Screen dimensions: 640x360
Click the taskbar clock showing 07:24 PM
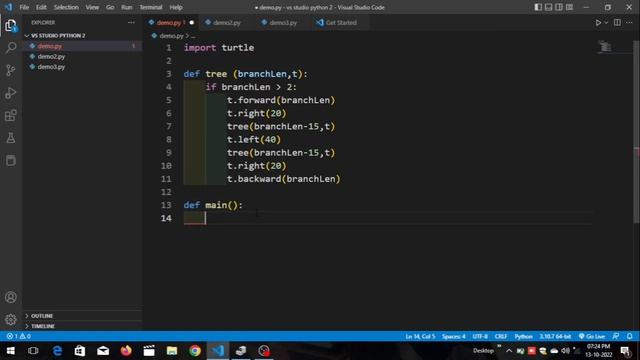598,351
